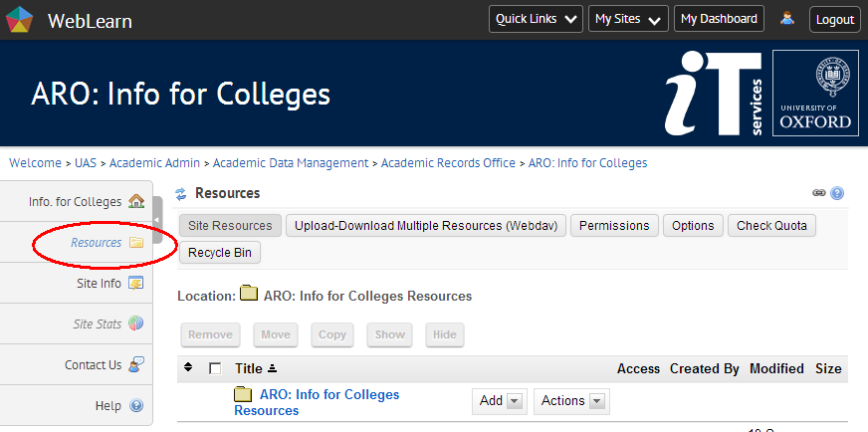Tick the select-all checkbox in header
Image resolution: width=868 pixels, height=432 pixels.
[215, 368]
